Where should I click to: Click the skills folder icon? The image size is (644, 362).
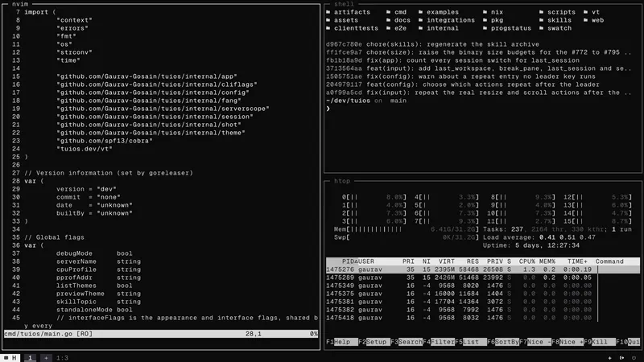point(541,20)
